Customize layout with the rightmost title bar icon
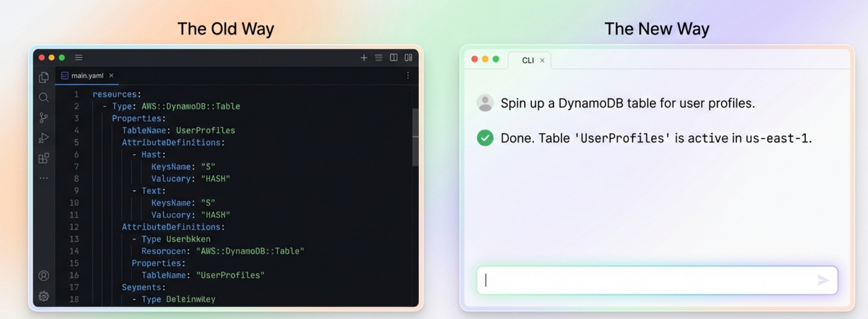Screen dimensions: 868x319 [x=408, y=58]
